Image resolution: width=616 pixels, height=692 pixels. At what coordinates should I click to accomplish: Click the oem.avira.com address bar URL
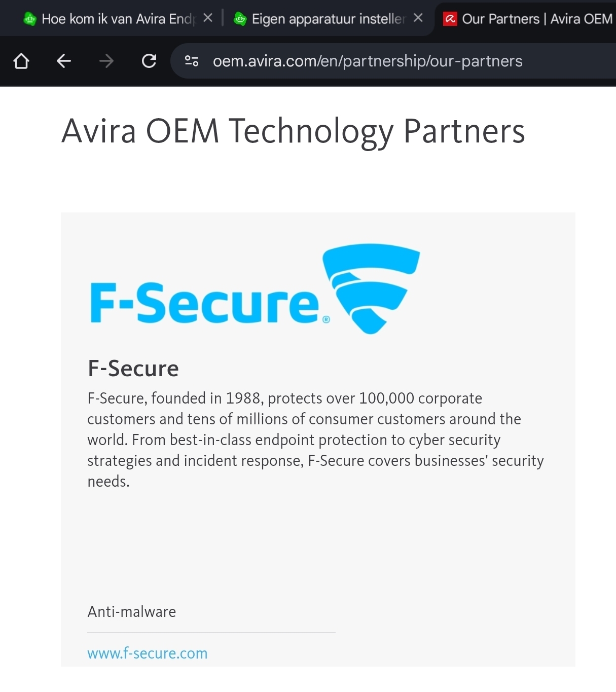[x=368, y=61]
